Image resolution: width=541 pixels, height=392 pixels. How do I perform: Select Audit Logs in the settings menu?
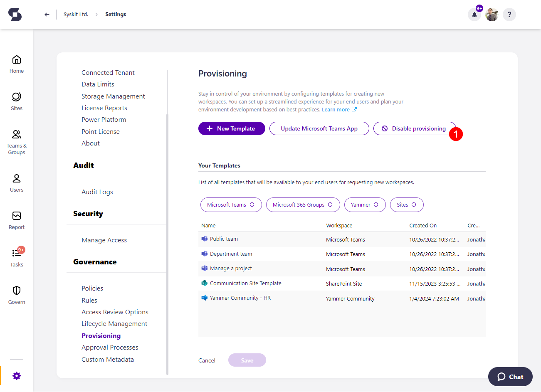coord(97,192)
